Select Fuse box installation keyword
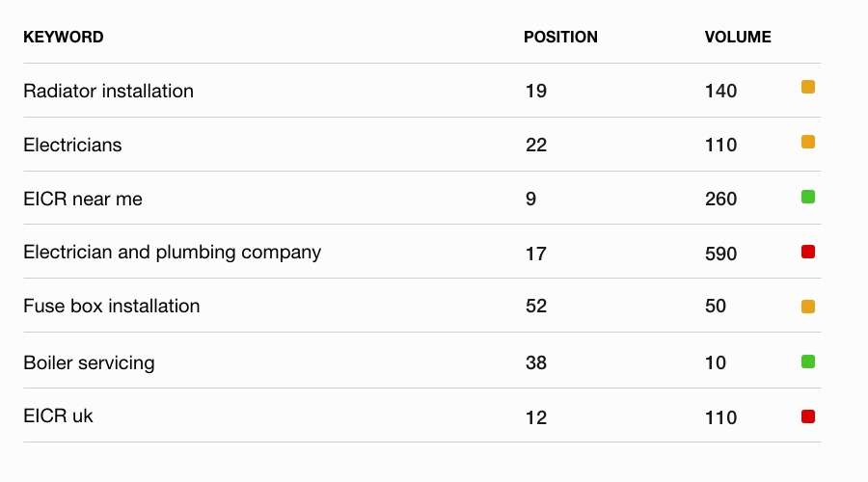The image size is (868, 482). tap(111, 306)
